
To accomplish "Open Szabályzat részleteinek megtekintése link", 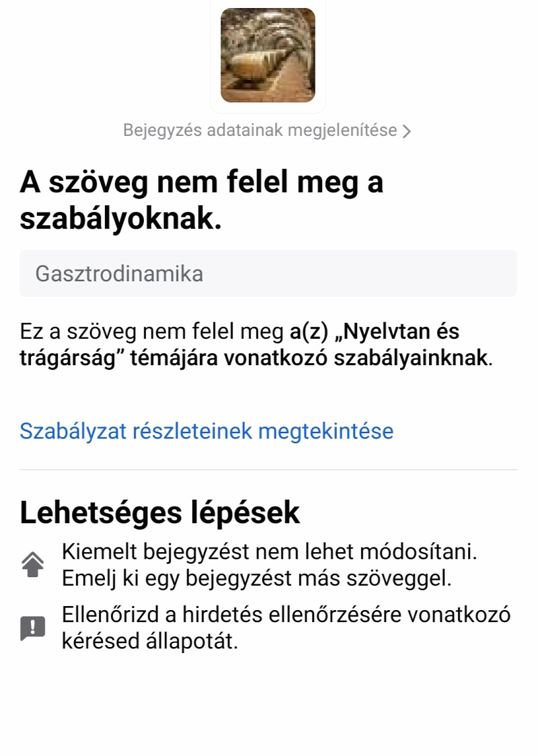I will tap(206, 430).
